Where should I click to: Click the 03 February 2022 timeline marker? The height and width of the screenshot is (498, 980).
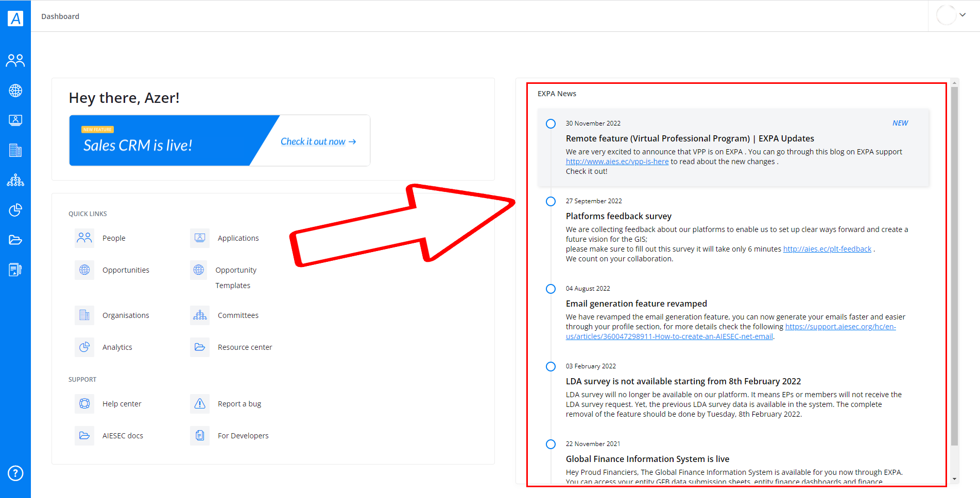551,366
